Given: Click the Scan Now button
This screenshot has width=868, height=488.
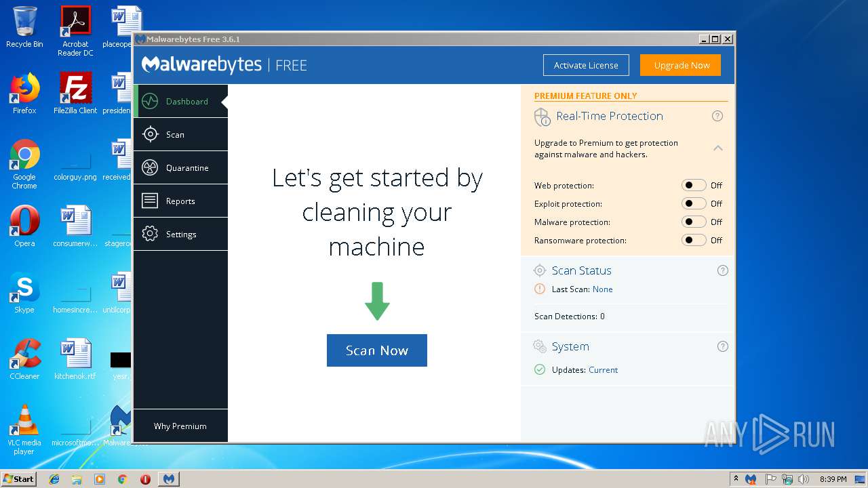Looking at the screenshot, I should (377, 350).
